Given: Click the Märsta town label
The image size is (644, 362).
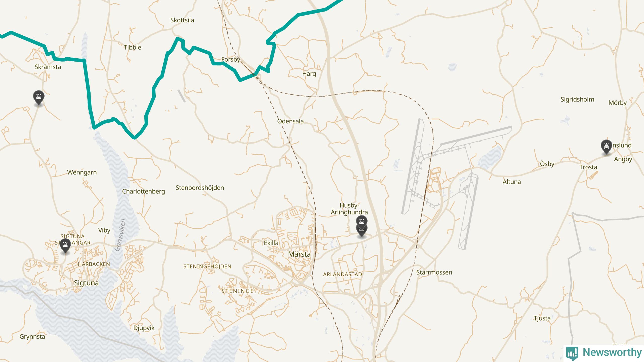Looking at the screenshot, I should [299, 254].
